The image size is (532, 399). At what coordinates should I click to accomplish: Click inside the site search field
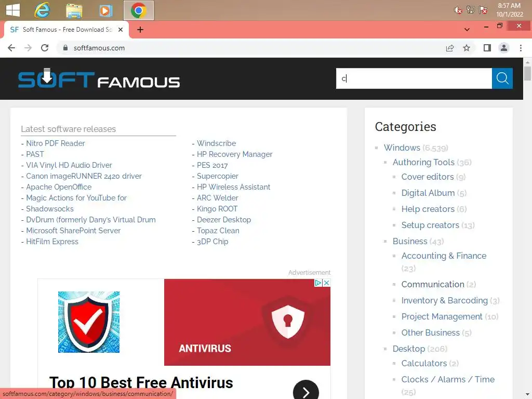click(x=414, y=78)
